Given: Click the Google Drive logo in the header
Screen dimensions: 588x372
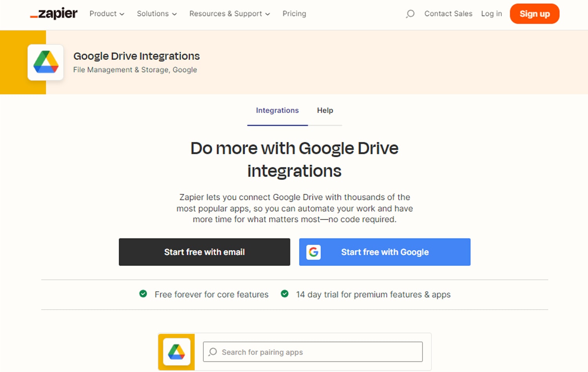Looking at the screenshot, I should 45,62.
